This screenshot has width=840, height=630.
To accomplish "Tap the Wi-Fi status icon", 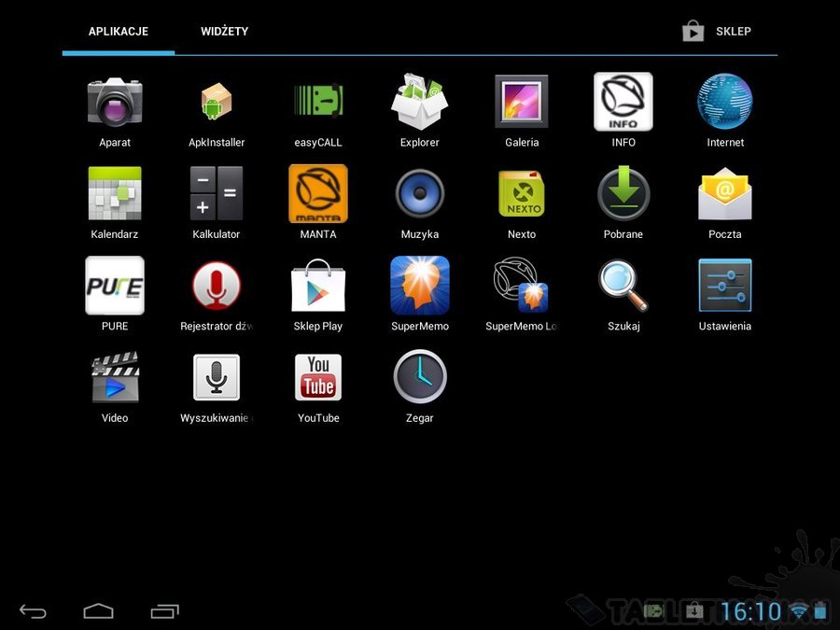I will [x=799, y=611].
